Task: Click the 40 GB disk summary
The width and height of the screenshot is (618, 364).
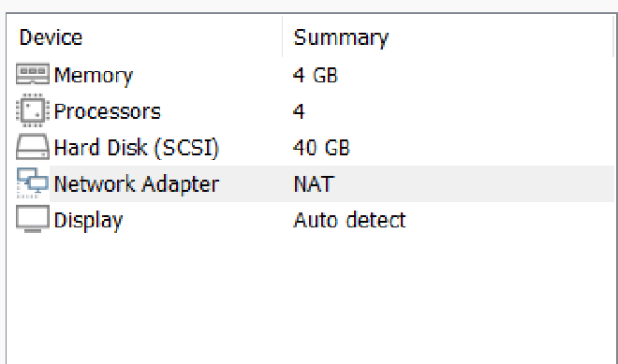Action: pyautogui.click(x=321, y=148)
